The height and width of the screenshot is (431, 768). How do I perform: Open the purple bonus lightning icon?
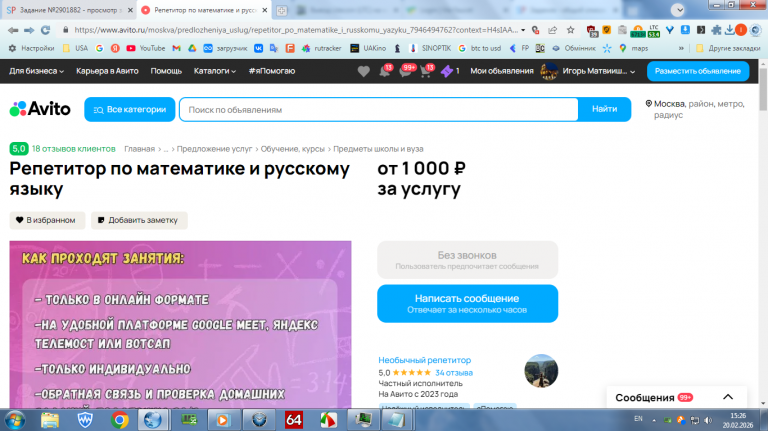pyautogui.click(x=446, y=72)
